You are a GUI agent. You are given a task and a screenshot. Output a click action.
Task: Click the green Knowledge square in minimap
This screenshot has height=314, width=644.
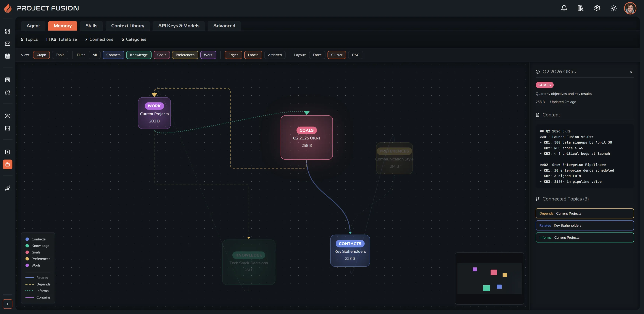click(x=486, y=288)
